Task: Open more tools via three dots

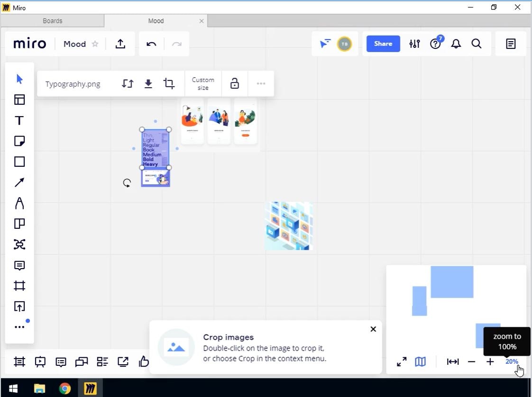Action: (19, 327)
